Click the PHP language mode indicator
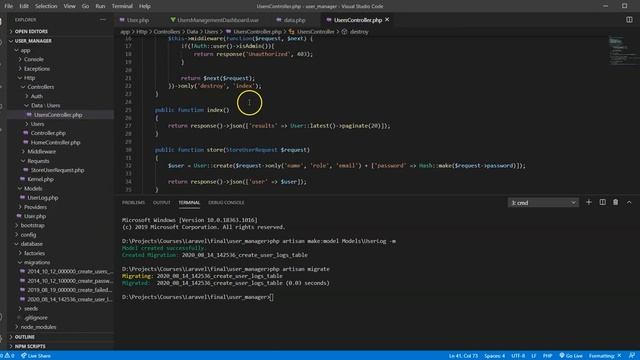The height and width of the screenshot is (360, 640). tap(547, 356)
